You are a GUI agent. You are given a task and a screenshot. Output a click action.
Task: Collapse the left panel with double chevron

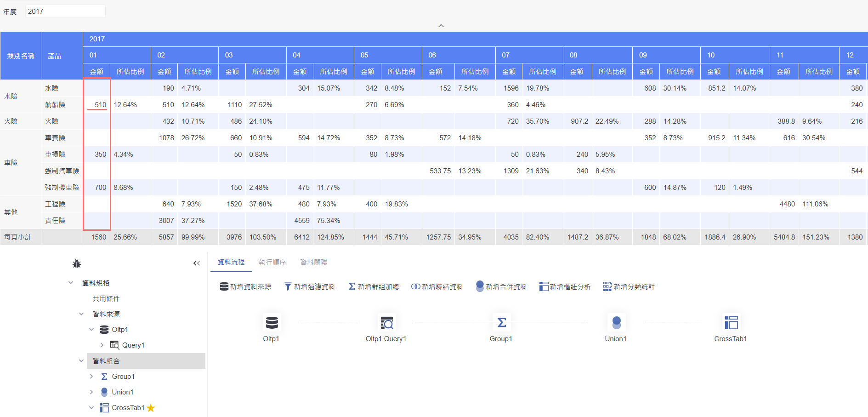[197, 263]
